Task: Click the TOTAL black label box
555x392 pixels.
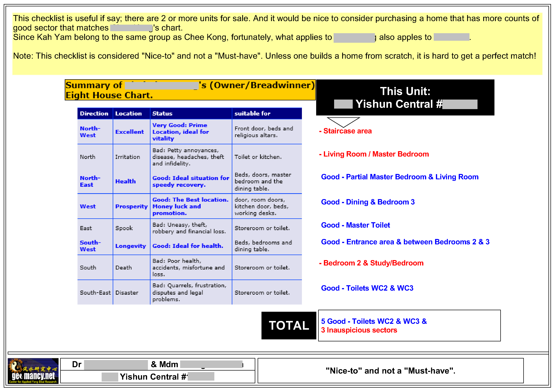Action: pos(289,325)
